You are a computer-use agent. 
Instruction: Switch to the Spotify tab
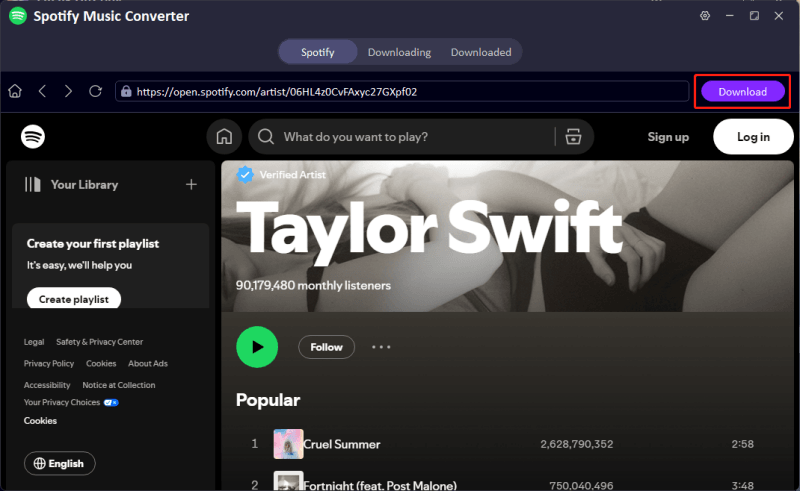317,52
